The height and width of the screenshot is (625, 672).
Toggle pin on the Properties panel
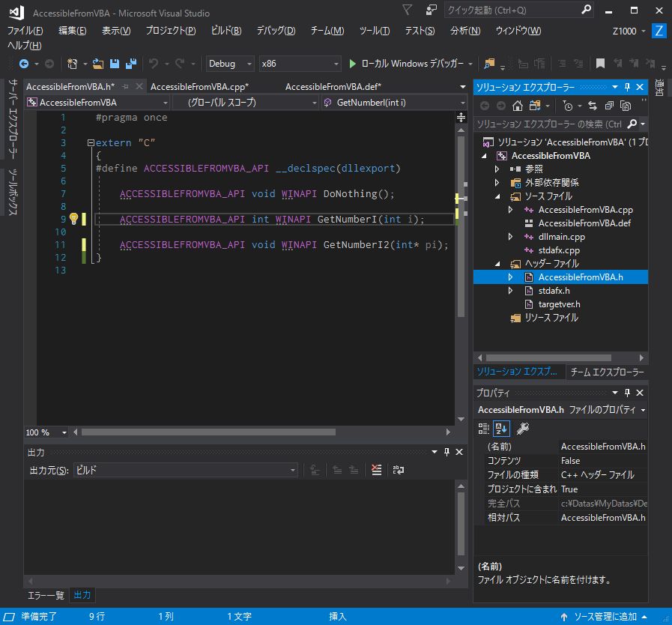tap(628, 393)
